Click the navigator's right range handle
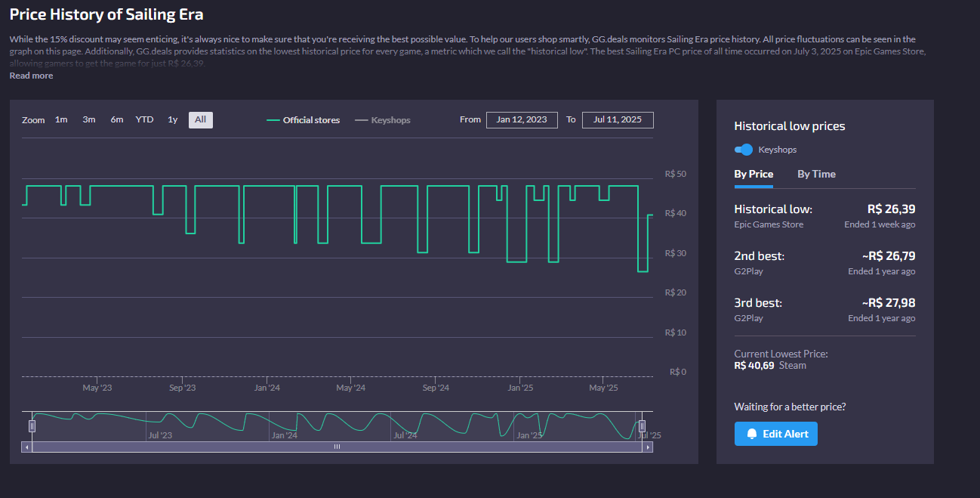The width and height of the screenshot is (980, 498). click(x=642, y=425)
